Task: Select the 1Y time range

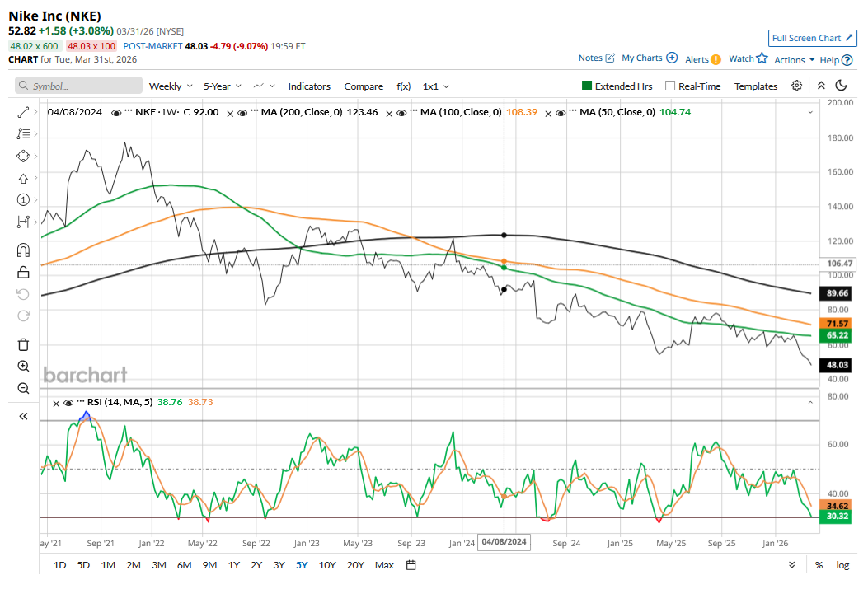Action: 234,565
